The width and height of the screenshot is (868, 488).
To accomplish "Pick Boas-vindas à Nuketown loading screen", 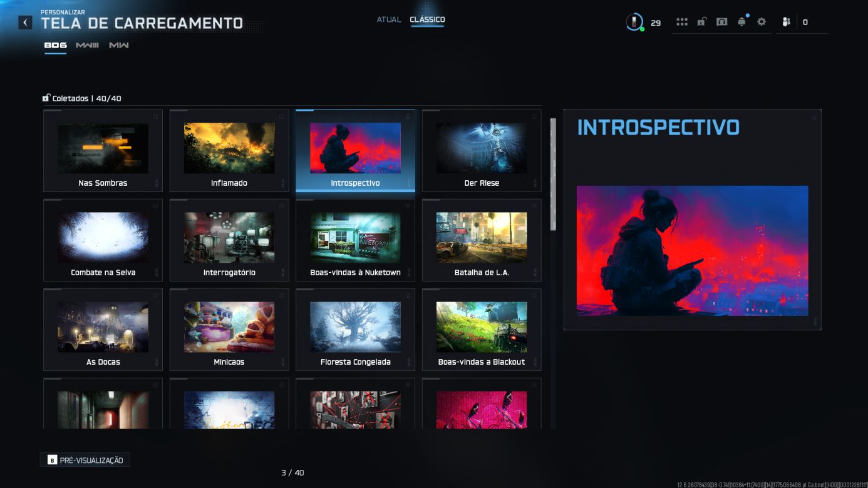I will (x=355, y=240).
